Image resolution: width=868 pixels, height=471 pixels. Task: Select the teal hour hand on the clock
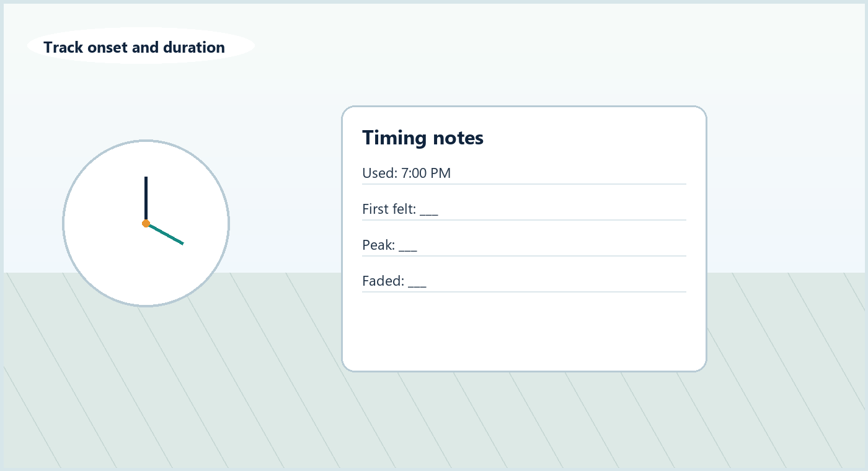(x=165, y=234)
